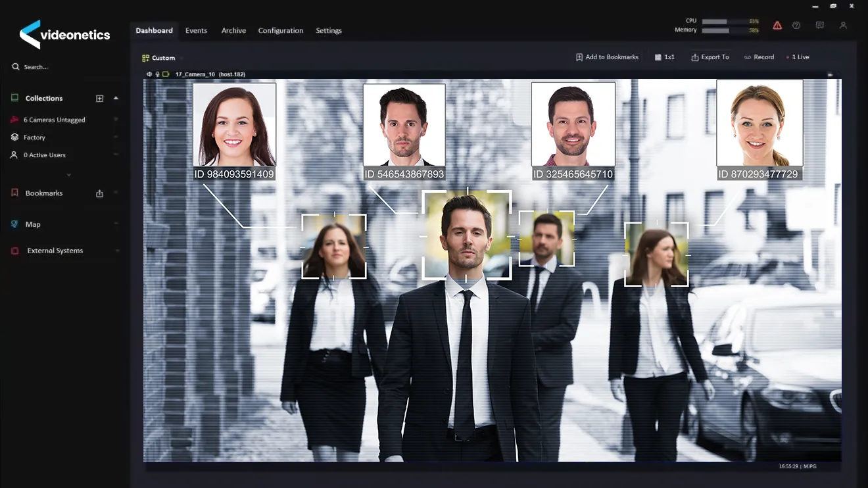
Task: Toggle Record for the camera view
Action: click(x=759, y=57)
